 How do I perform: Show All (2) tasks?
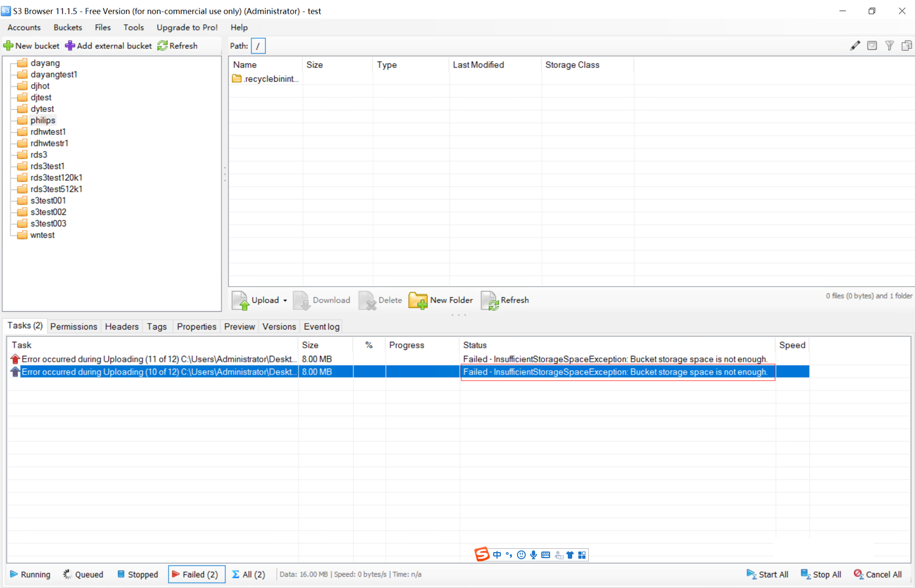pyautogui.click(x=248, y=575)
